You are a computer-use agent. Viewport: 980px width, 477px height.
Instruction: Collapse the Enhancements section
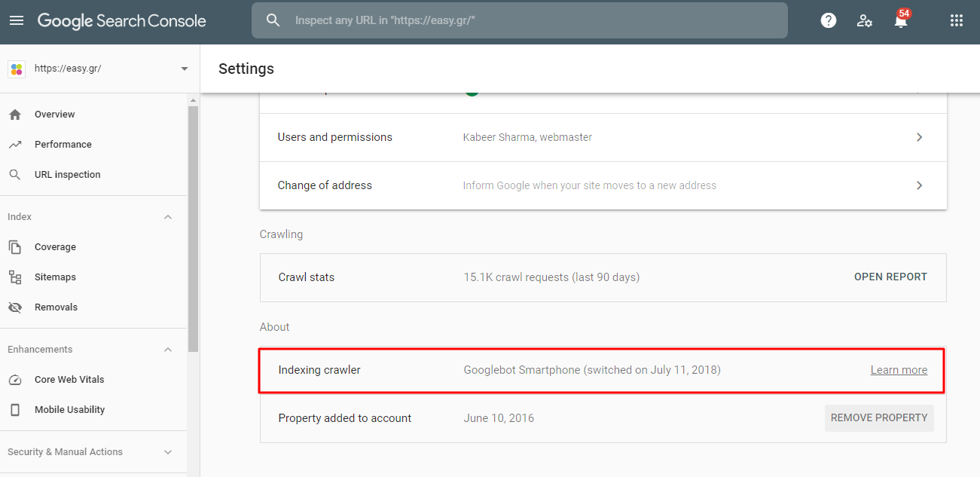(x=168, y=350)
